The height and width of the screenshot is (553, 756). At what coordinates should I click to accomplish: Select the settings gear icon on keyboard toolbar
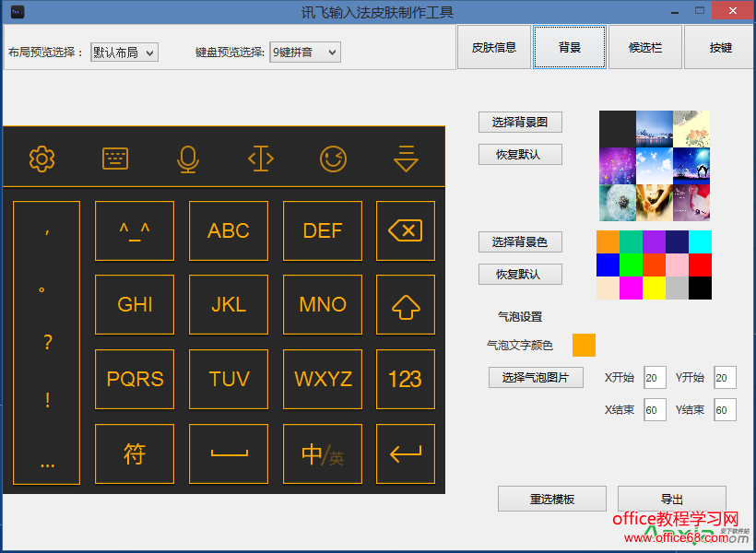(x=40, y=159)
